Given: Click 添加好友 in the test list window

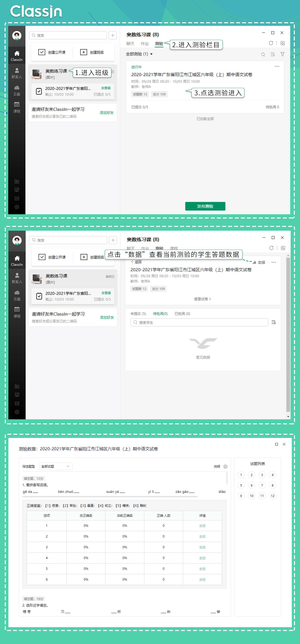Looking at the screenshot, I should [x=107, y=113].
